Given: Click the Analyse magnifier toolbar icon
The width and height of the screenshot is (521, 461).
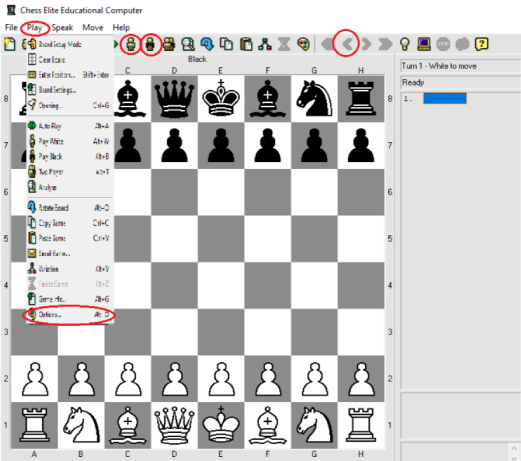Looking at the screenshot, I should tap(188, 44).
